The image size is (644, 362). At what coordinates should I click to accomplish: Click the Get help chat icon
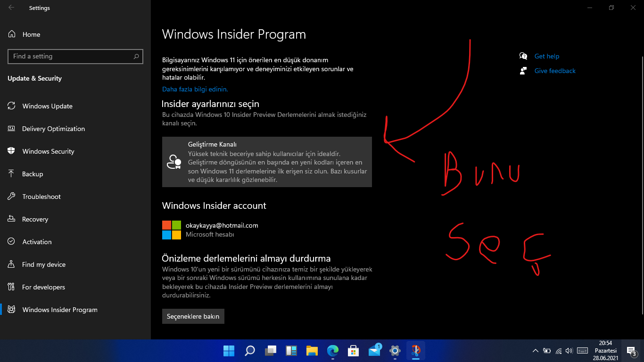pos(523,56)
